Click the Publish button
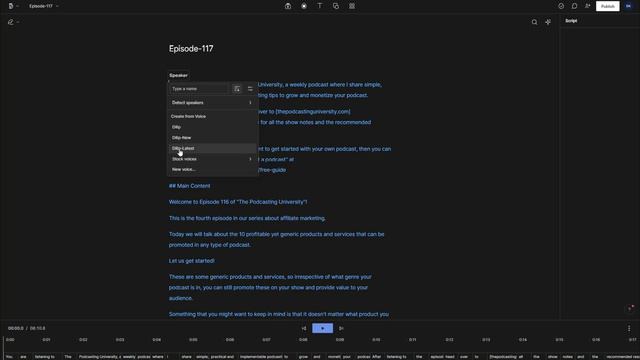 [x=607, y=6]
